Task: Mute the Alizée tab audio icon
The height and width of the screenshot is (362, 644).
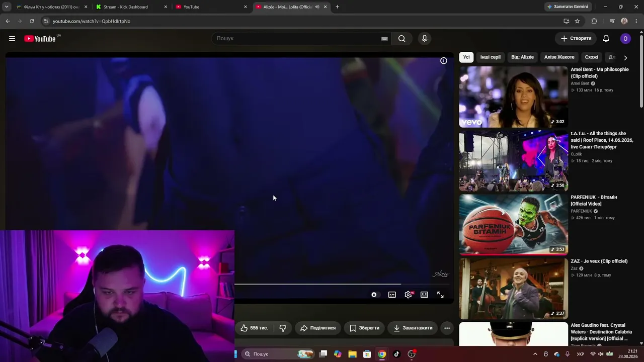Action: pyautogui.click(x=317, y=7)
